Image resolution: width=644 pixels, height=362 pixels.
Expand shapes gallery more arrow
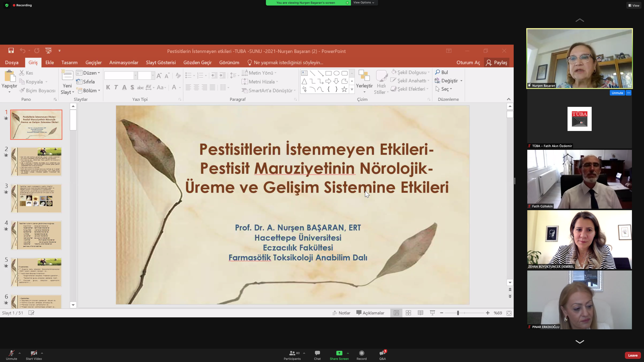click(x=352, y=89)
